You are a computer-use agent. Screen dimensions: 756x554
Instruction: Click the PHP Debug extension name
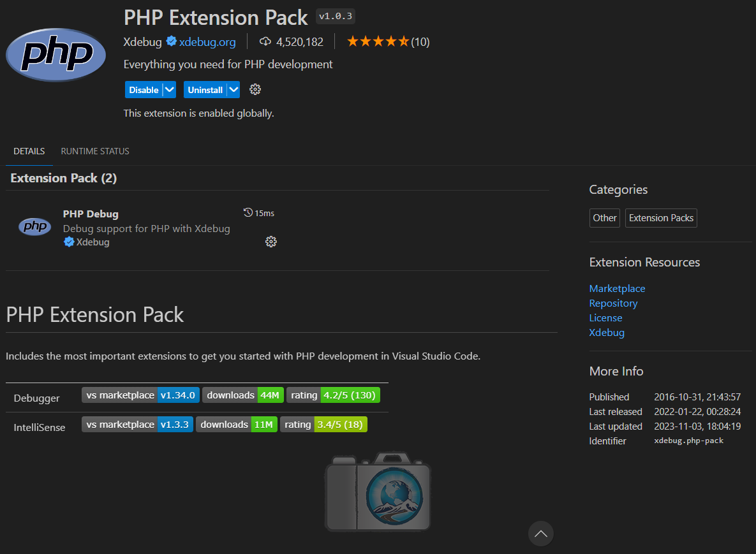point(91,214)
